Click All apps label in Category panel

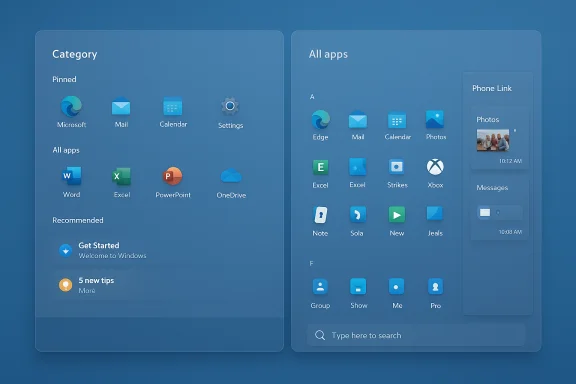click(66, 150)
